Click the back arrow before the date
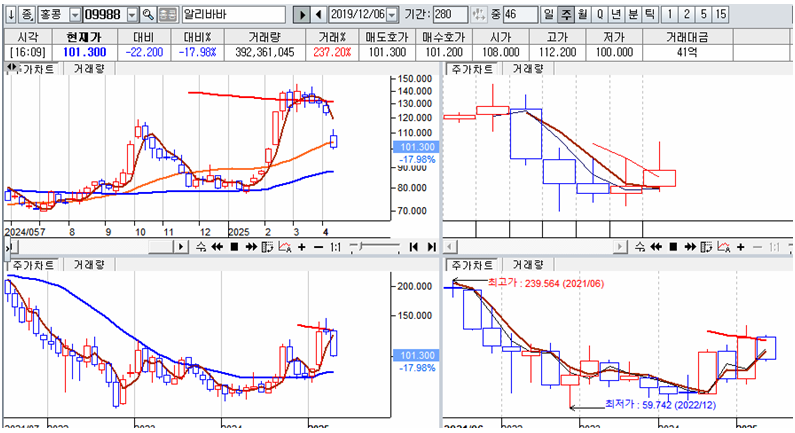 coord(318,15)
